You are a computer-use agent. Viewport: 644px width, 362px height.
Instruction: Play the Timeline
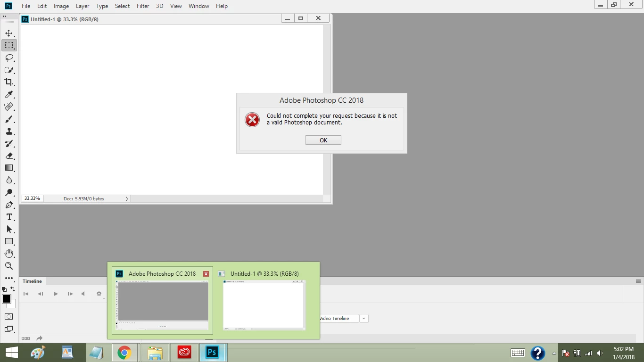point(55,294)
